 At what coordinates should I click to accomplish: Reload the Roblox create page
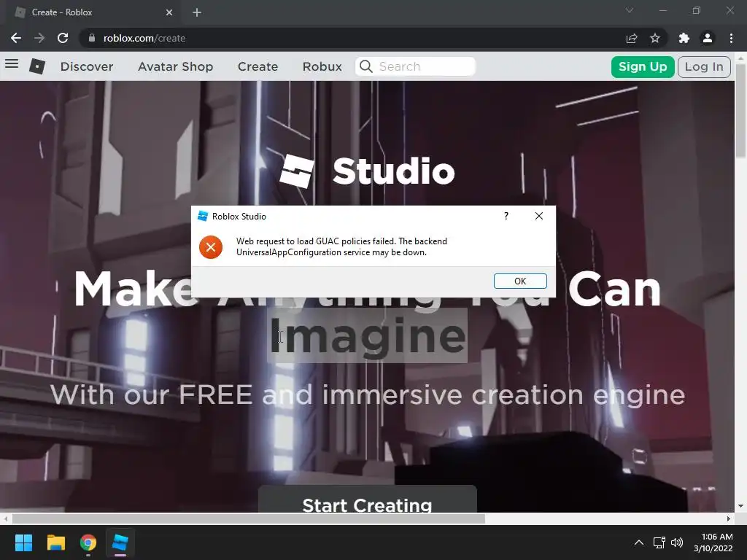(63, 38)
